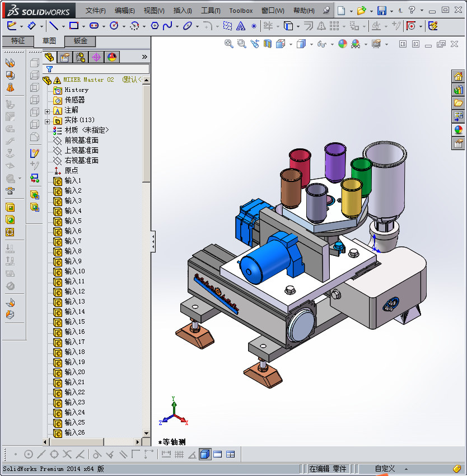Click the 自定义 status bar button
The image size is (467, 476).
coord(385,469)
